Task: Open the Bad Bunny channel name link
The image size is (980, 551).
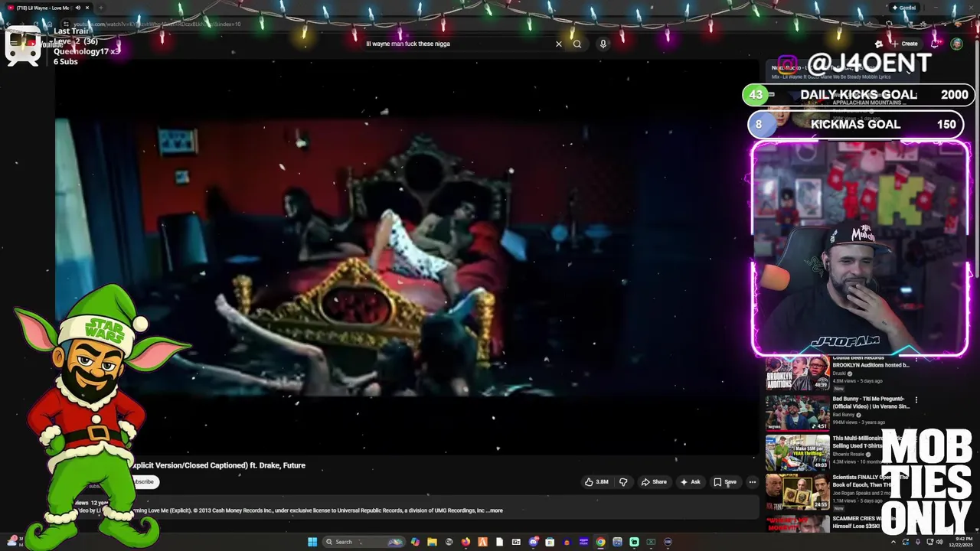Action: pos(844,415)
